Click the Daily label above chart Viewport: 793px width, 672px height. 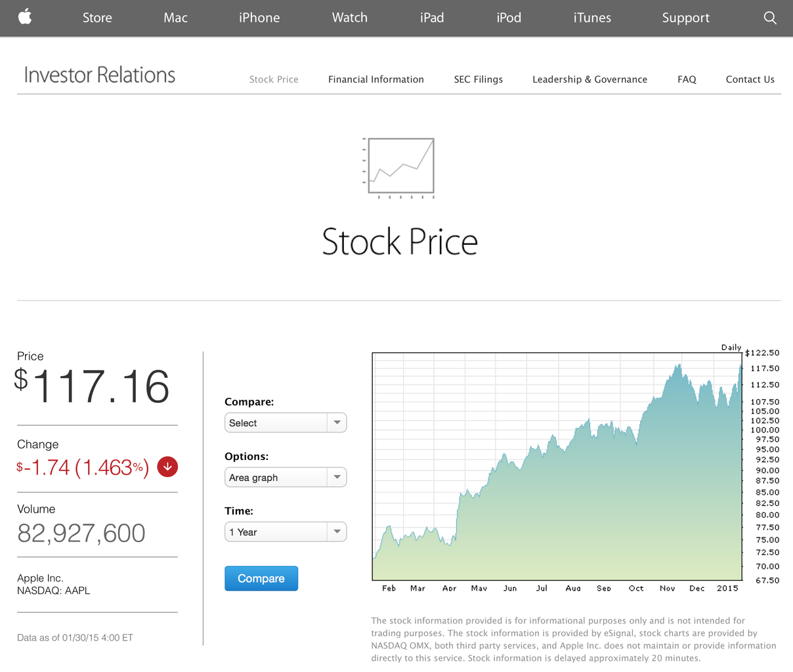point(731,347)
